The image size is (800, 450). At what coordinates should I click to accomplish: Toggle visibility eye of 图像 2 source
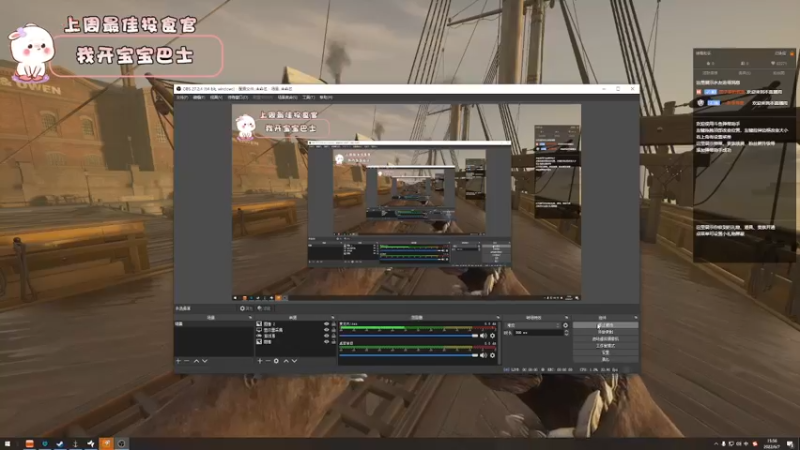pyautogui.click(x=327, y=324)
